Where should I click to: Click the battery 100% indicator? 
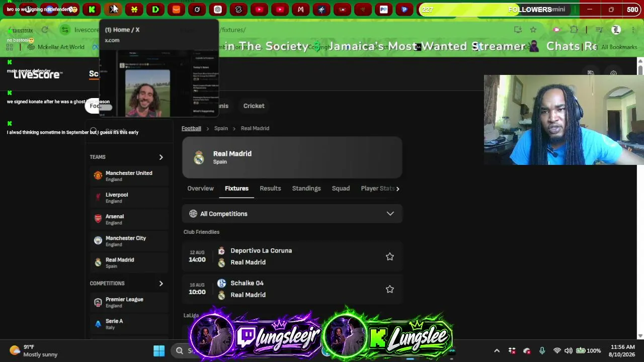pos(589,350)
